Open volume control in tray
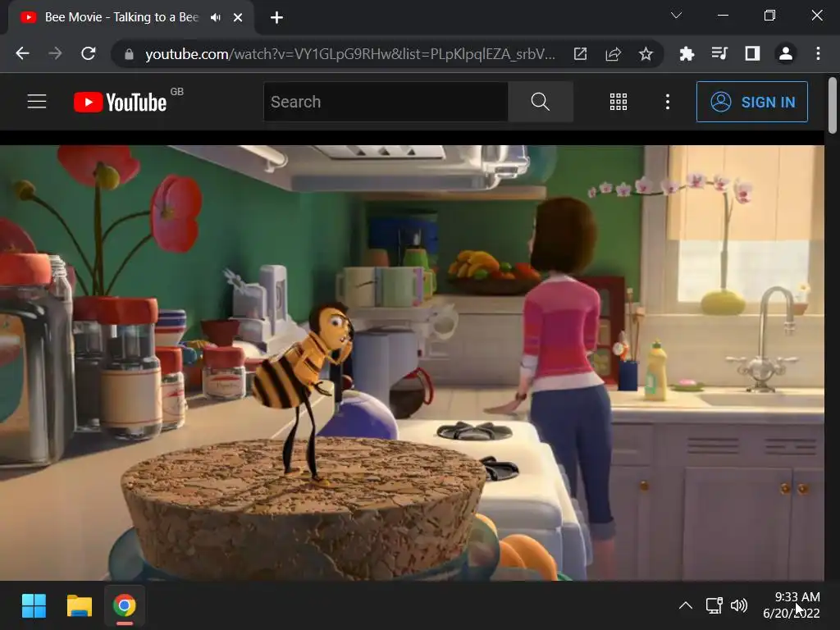This screenshot has height=630, width=840. (x=739, y=606)
